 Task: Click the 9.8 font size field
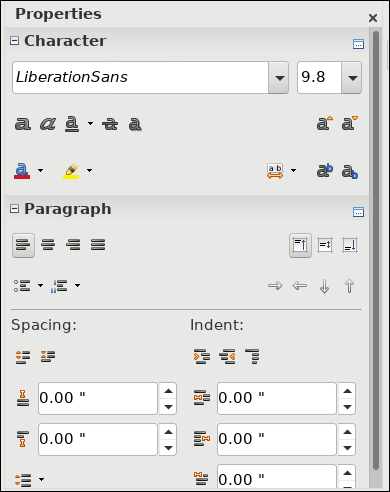pyautogui.click(x=319, y=77)
